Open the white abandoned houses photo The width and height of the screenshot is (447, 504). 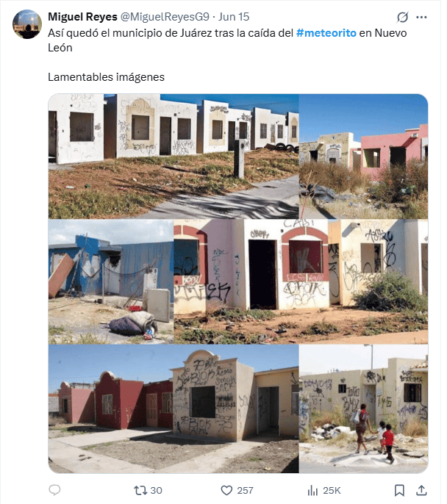tap(174, 156)
